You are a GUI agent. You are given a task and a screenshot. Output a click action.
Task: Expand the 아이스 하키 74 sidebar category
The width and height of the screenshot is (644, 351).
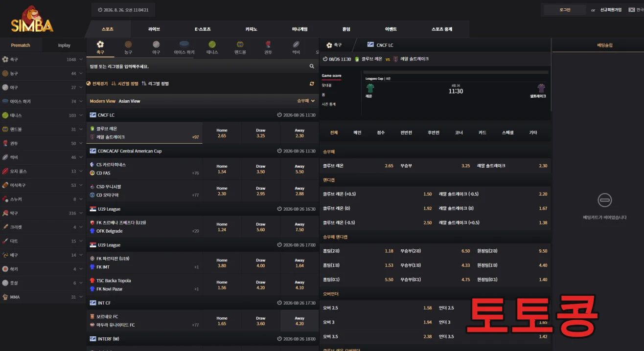[43, 101]
